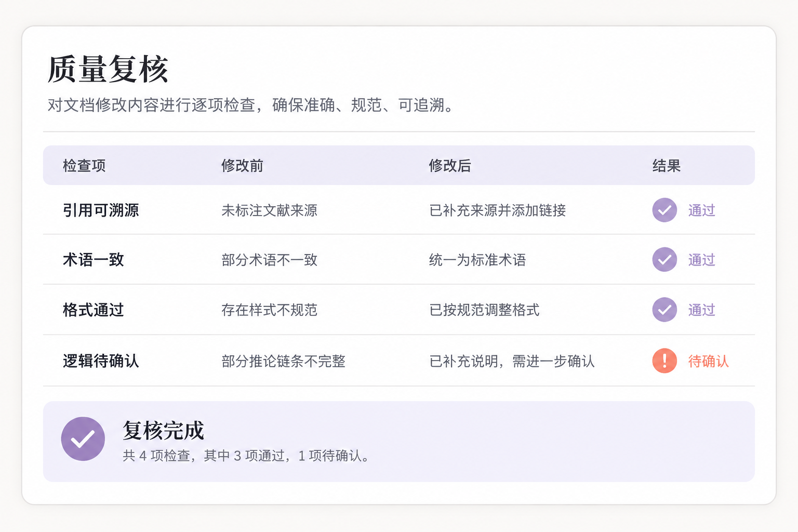This screenshot has width=798, height=532.
Task: Click the checkmark icon in 格式通过 row
Action: click(x=664, y=310)
